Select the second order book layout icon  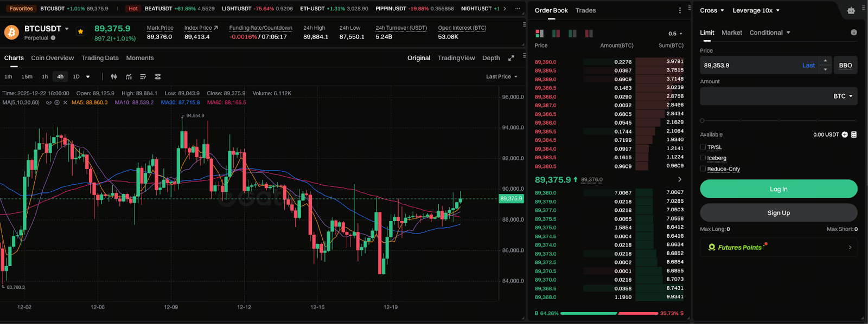coord(556,34)
